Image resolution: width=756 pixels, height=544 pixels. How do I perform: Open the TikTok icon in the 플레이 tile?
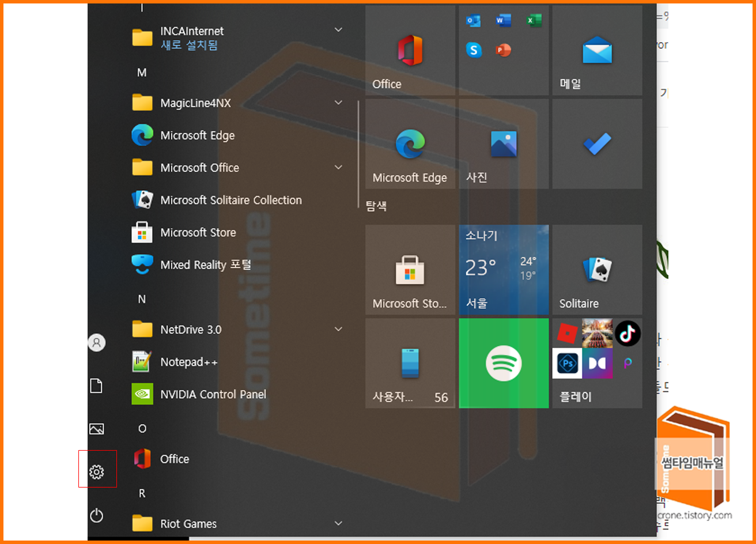[x=628, y=333]
